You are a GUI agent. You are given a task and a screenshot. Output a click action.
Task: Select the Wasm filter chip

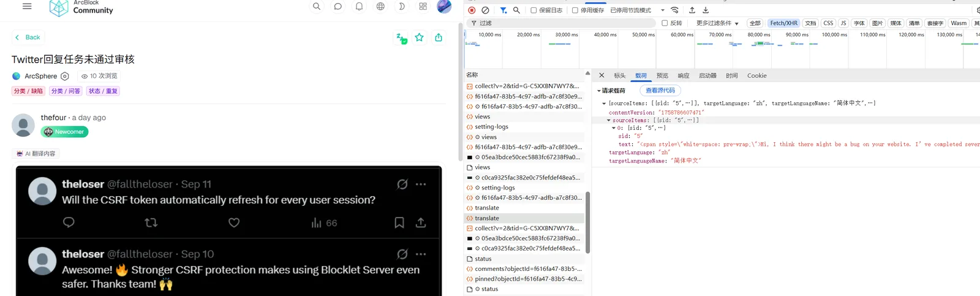(959, 23)
